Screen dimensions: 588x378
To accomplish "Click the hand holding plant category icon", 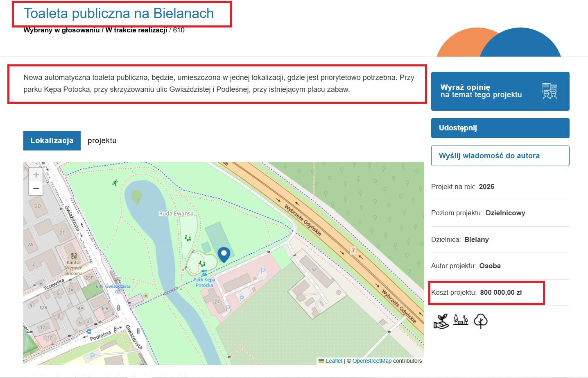I will (x=441, y=321).
